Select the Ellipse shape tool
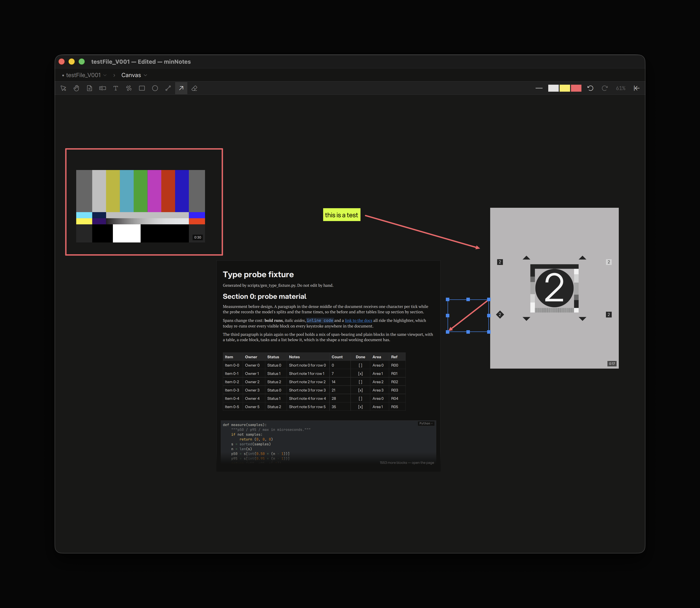The width and height of the screenshot is (700, 608). (155, 88)
